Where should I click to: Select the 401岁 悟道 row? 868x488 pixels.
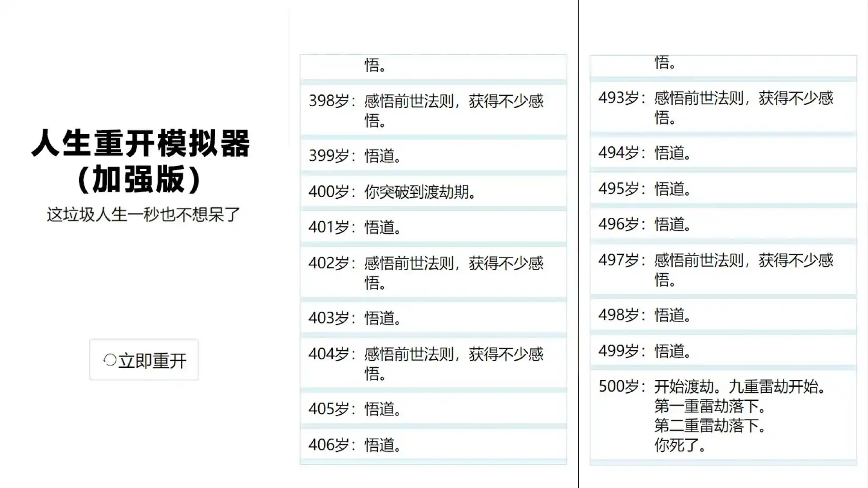[433, 227]
